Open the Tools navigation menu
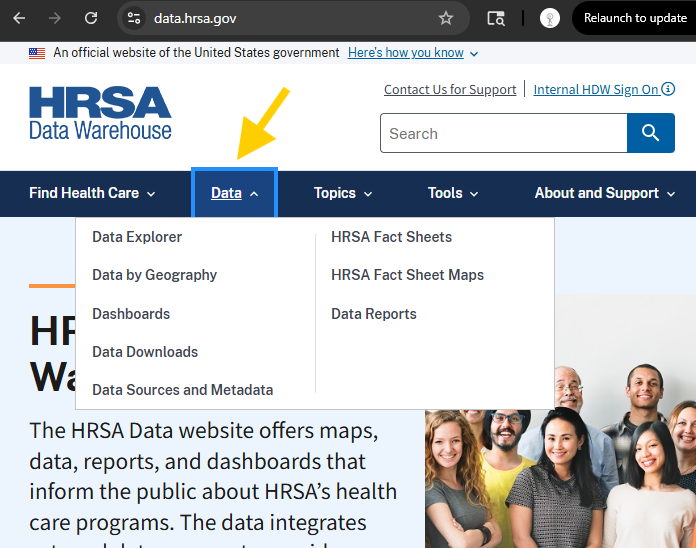The height and width of the screenshot is (548, 696). [452, 193]
